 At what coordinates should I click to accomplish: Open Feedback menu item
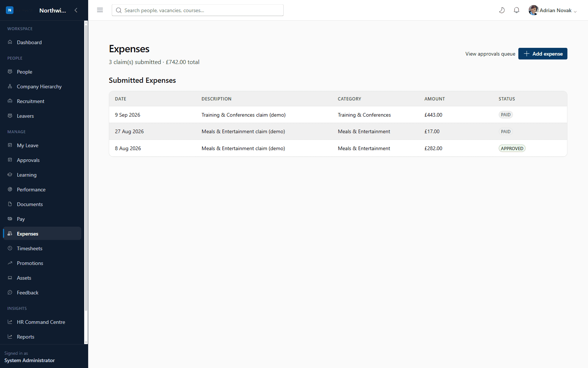coord(42,293)
